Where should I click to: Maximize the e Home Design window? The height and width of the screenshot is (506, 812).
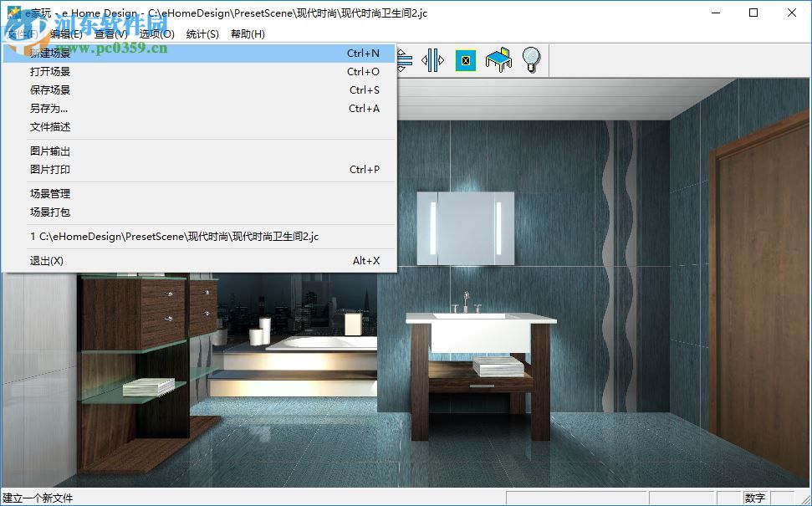(x=753, y=13)
